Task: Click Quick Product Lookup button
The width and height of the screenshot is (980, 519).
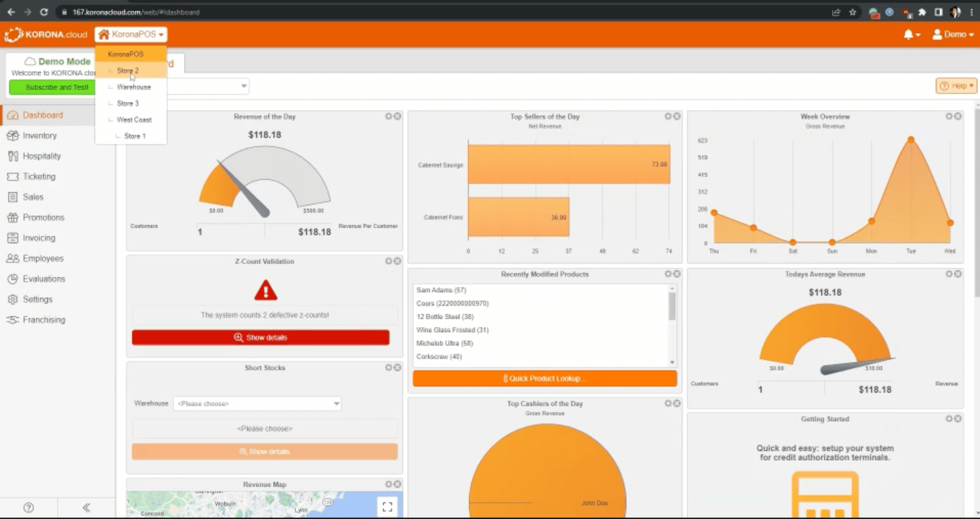Action: [545, 378]
